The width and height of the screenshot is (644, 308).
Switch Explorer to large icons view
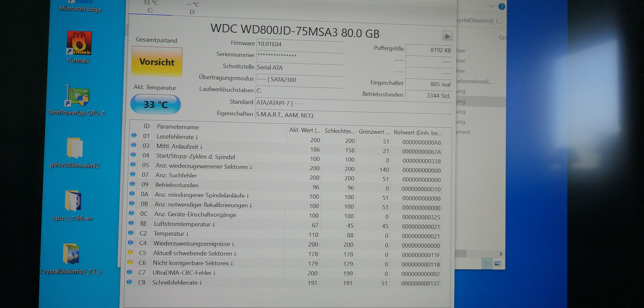(x=497, y=264)
